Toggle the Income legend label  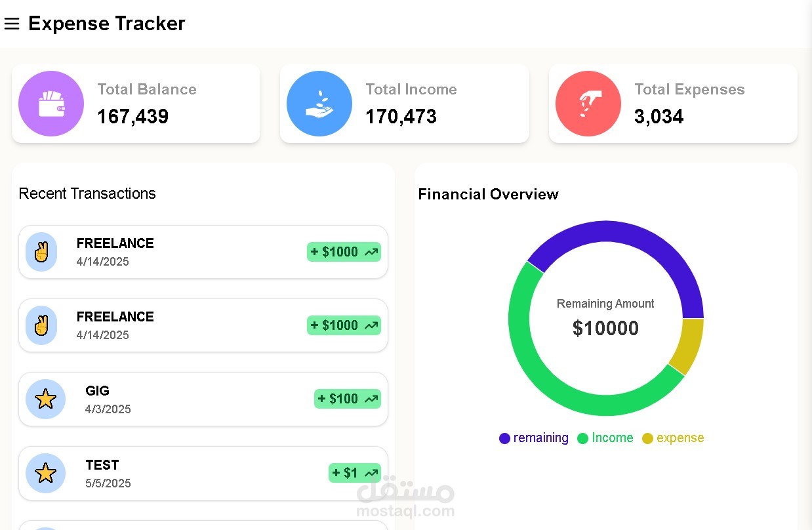(613, 438)
